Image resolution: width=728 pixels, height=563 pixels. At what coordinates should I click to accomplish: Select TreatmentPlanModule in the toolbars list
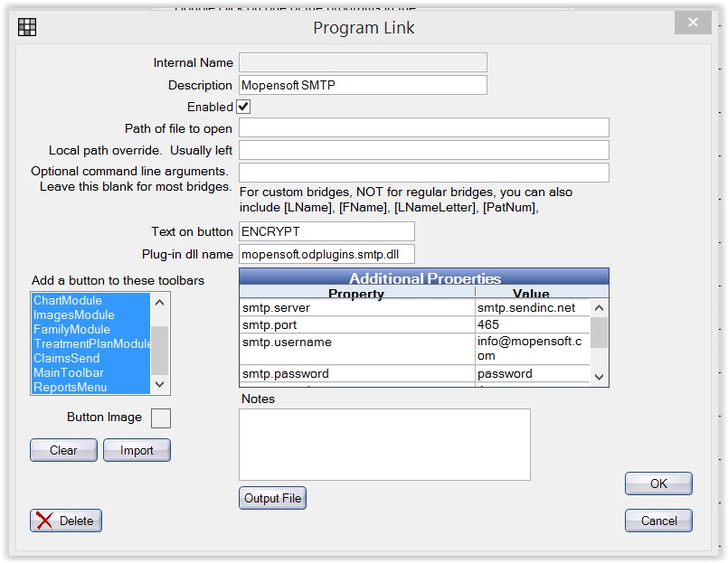tap(90, 343)
